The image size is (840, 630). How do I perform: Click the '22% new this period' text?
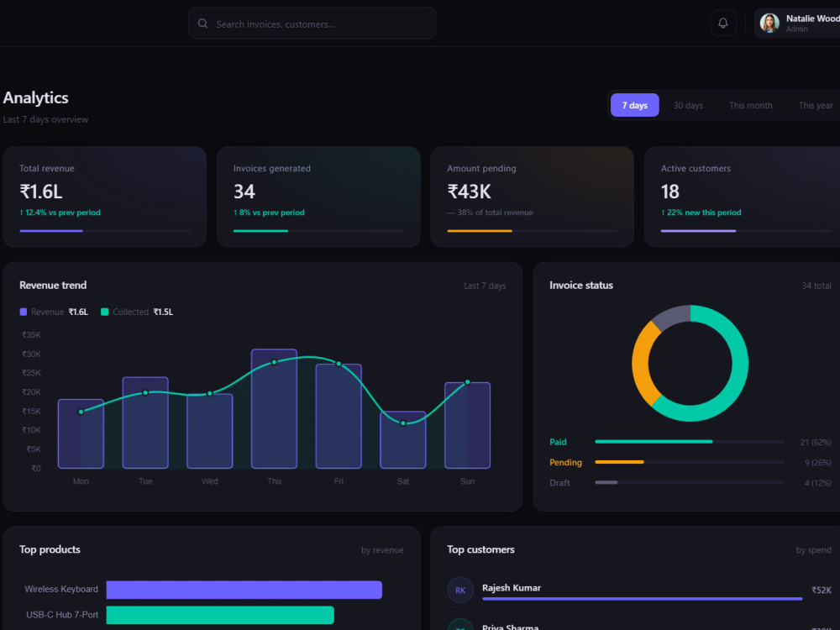coord(703,213)
